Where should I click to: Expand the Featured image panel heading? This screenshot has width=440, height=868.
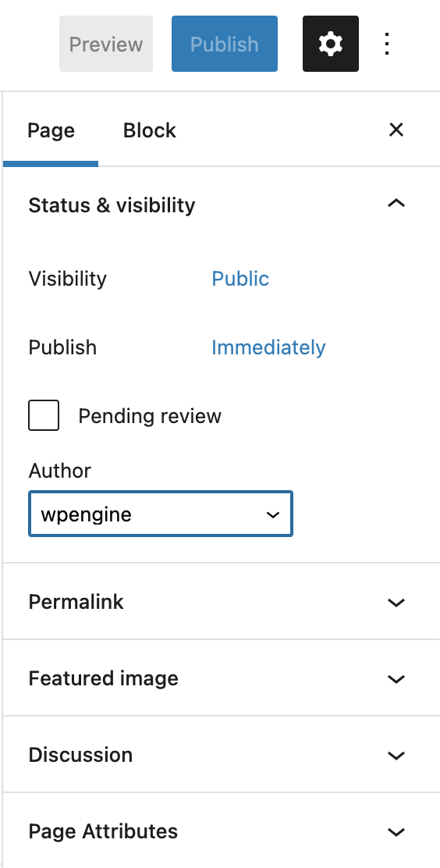coord(222,678)
